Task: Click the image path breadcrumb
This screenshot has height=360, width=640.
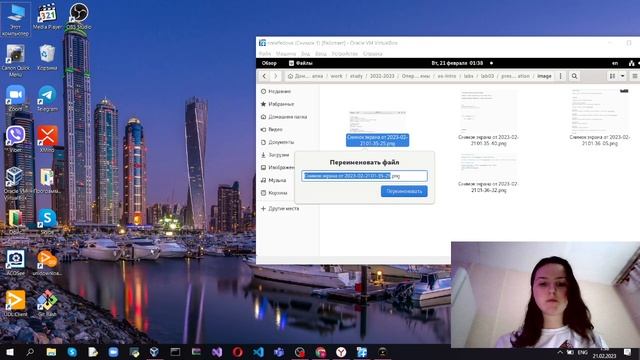Action: [544, 76]
